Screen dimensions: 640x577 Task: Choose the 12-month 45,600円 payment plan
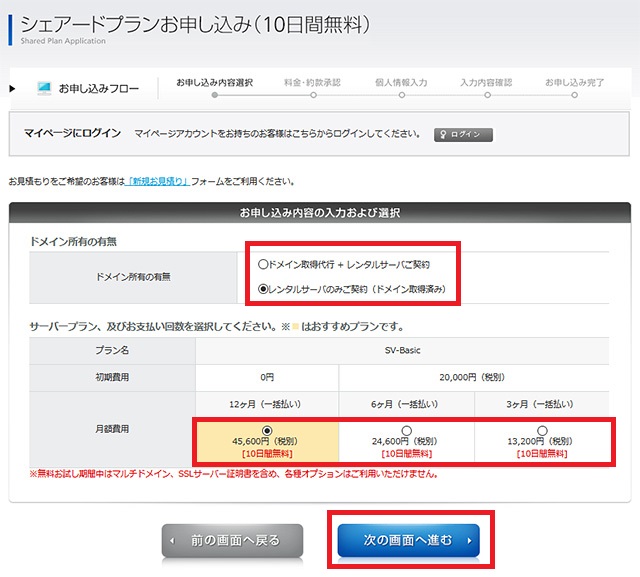[x=267, y=431]
